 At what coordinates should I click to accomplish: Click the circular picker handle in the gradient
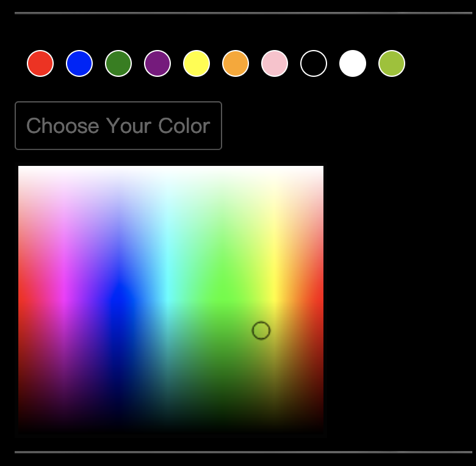tap(261, 331)
